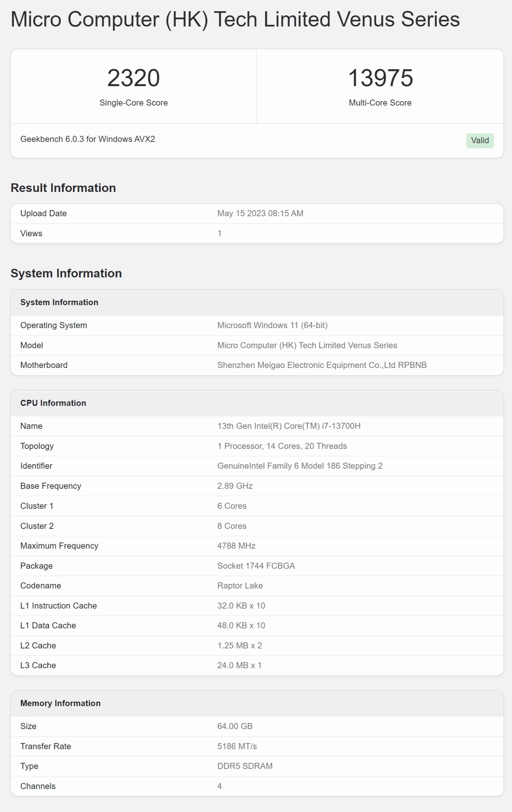Click the Raptor Lake codename value

click(x=240, y=586)
